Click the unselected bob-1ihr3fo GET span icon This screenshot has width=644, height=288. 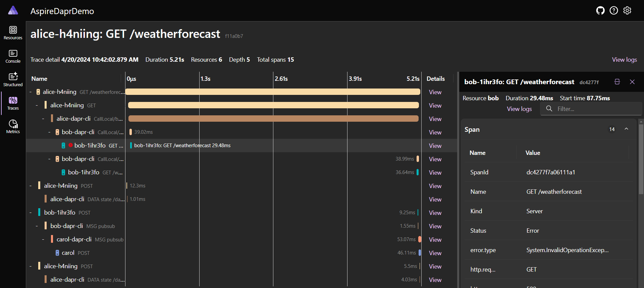(x=63, y=172)
